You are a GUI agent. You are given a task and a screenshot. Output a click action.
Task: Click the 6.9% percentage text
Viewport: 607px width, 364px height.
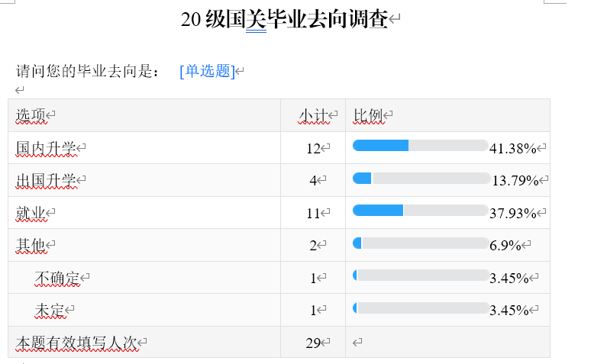[x=505, y=246]
